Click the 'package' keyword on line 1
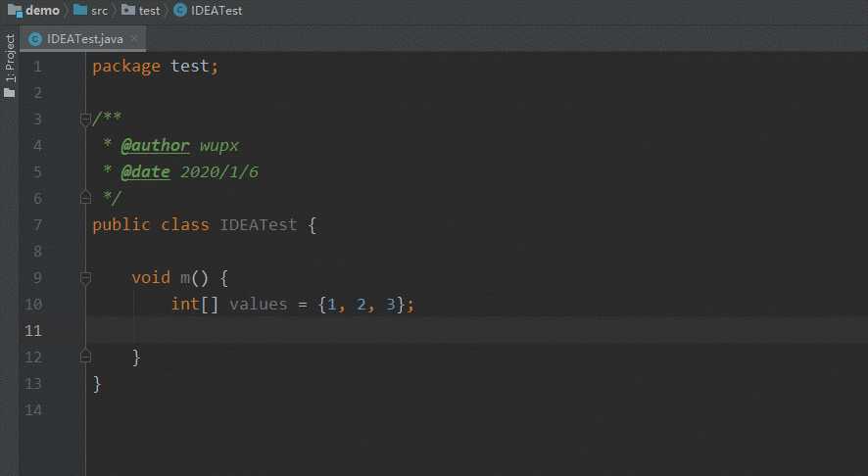 click(x=126, y=67)
